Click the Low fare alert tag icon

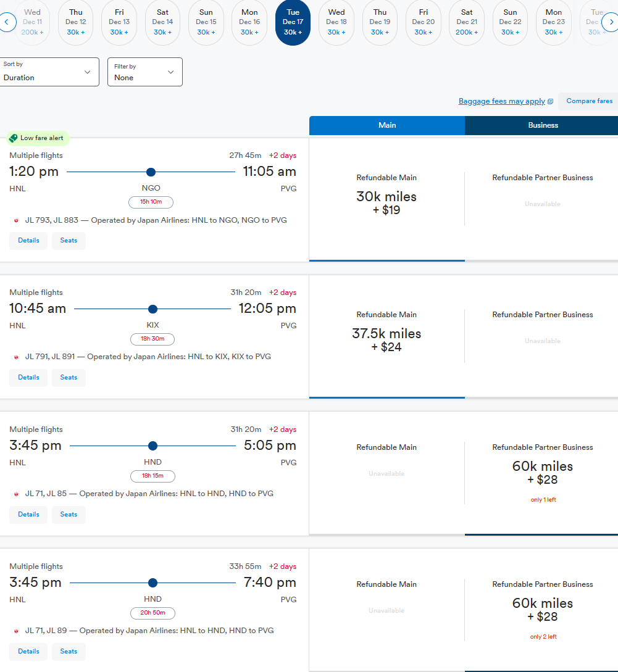[13, 138]
